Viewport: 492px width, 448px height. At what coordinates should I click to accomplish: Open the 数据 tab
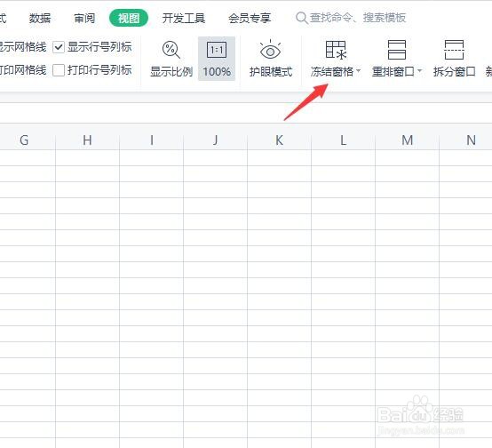40,18
